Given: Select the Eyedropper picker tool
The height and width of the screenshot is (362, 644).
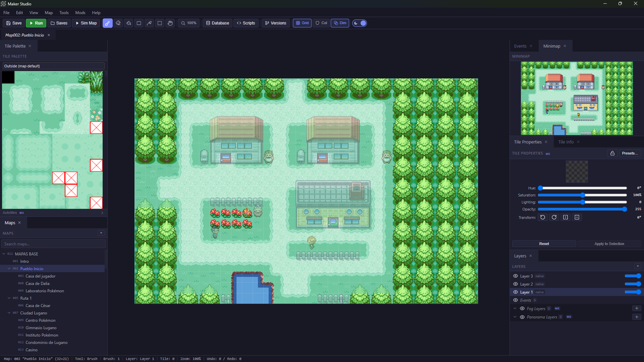Looking at the screenshot, I should point(149,23).
